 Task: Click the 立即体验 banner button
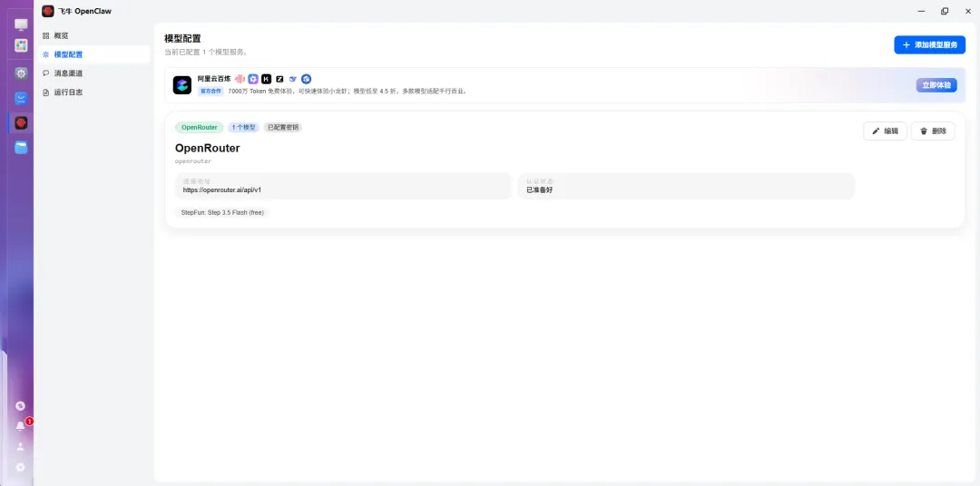pos(936,85)
